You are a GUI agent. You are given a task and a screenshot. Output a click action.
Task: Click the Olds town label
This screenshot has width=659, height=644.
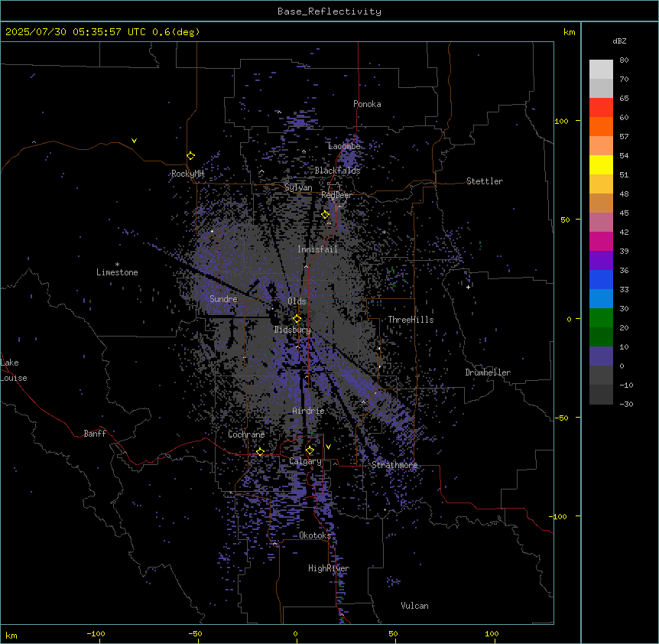tap(297, 301)
